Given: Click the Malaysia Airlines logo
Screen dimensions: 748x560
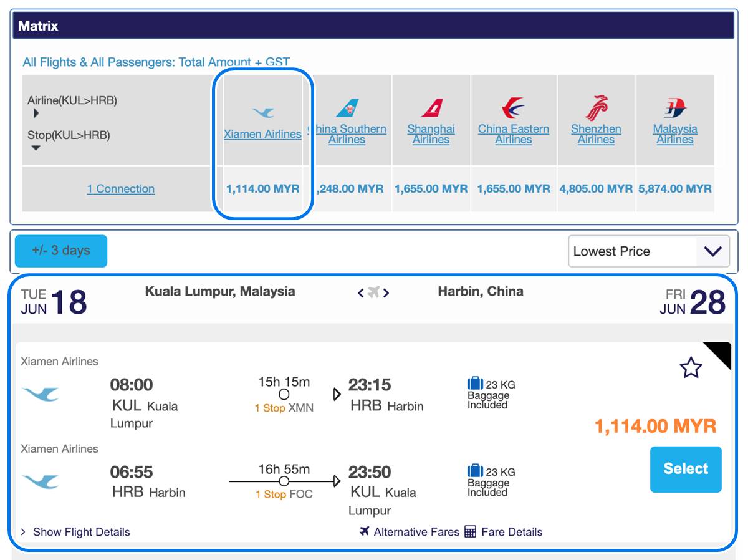Looking at the screenshot, I should (x=675, y=108).
